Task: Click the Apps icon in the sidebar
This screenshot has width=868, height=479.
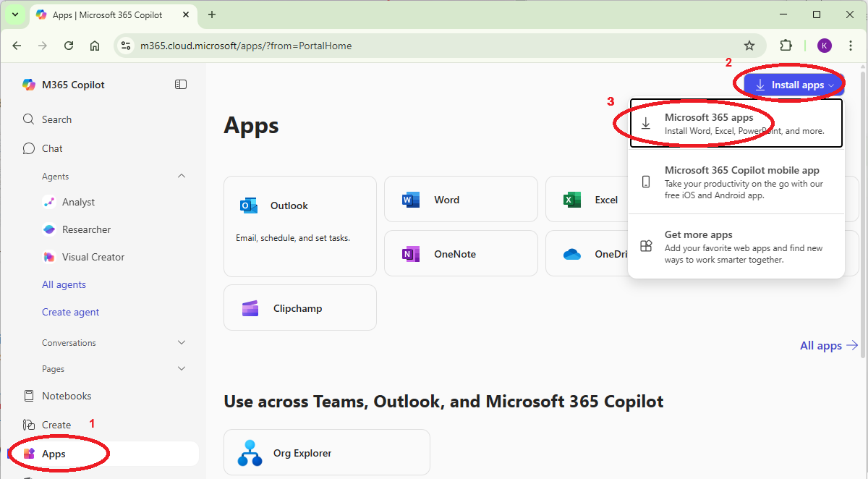Action: pos(29,454)
